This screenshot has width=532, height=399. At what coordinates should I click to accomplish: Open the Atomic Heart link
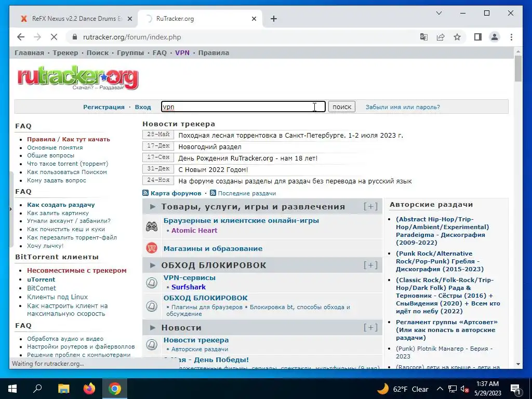pos(194,230)
